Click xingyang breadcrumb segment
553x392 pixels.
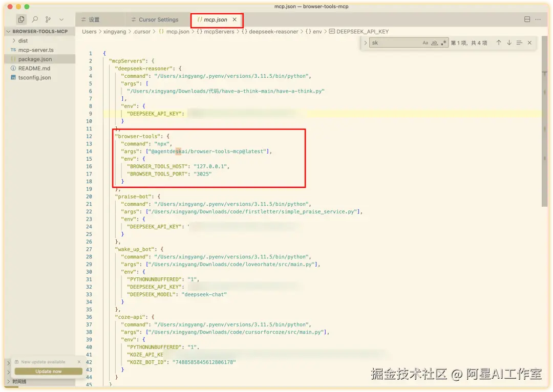[115, 32]
